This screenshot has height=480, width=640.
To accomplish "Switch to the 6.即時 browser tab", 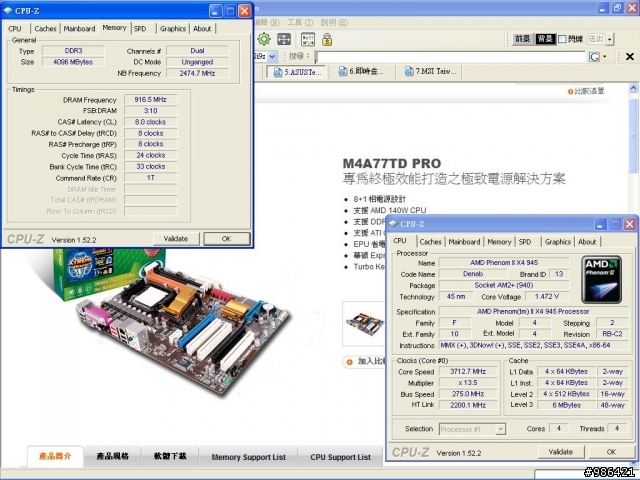I will (362, 71).
